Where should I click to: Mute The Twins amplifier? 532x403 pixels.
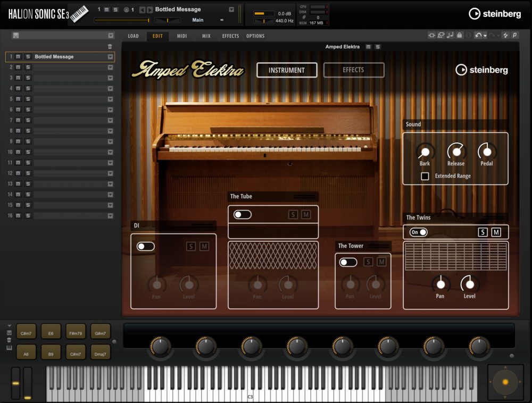pos(496,232)
